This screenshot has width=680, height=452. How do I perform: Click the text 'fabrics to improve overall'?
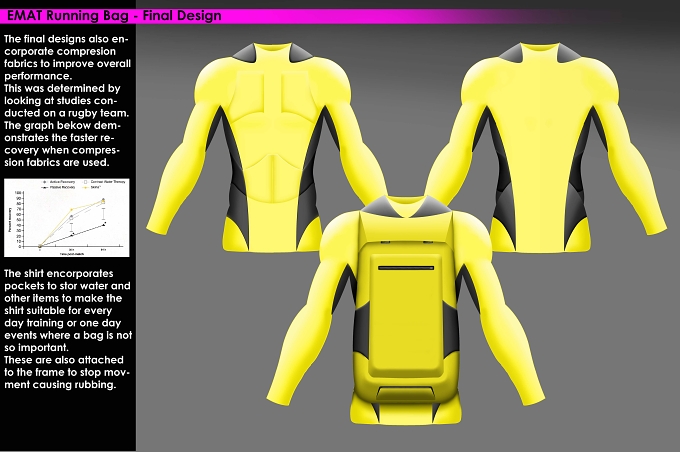click(67, 64)
